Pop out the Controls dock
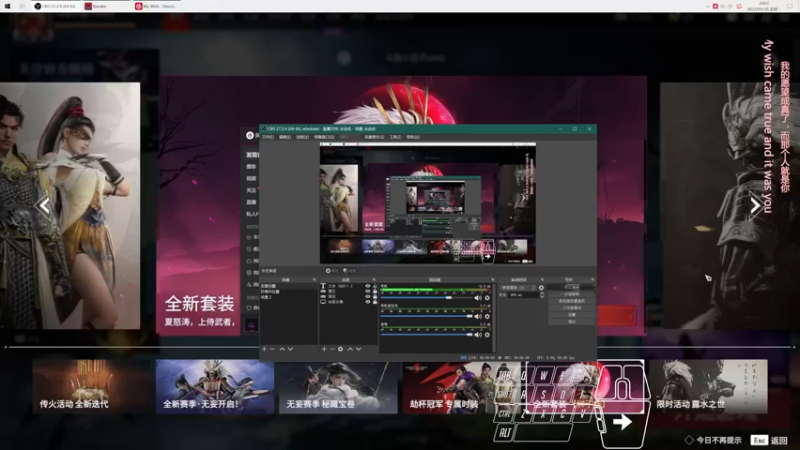The height and width of the screenshot is (450, 800). [x=592, y=280]
